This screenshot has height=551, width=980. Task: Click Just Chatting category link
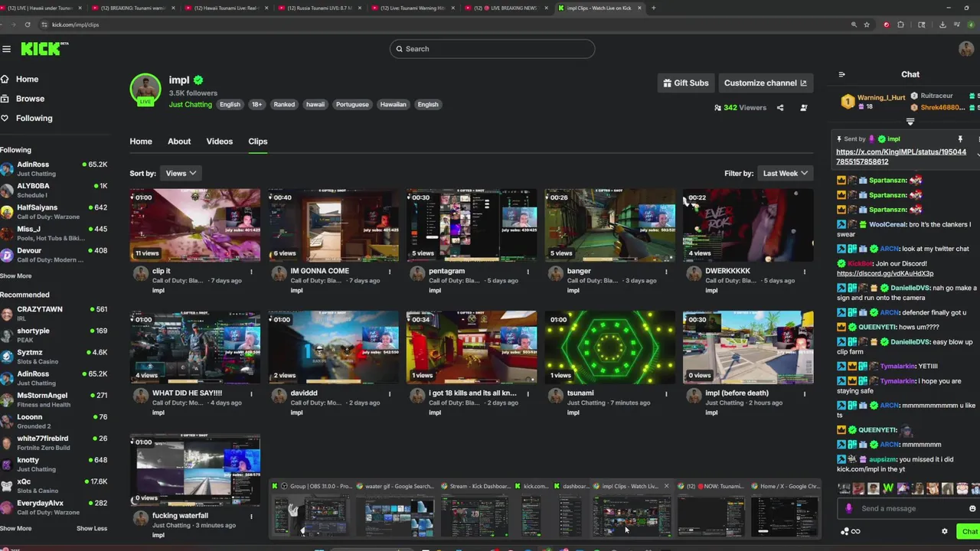click(x=191, y=105)
